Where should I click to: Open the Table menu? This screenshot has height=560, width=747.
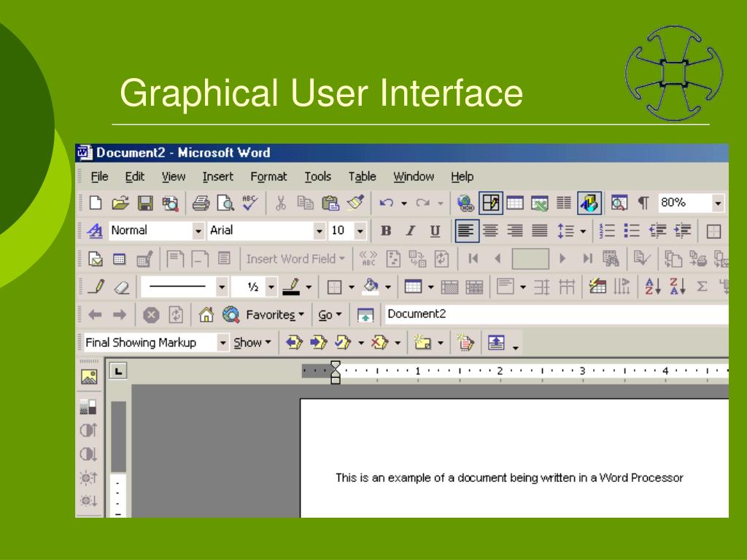[x=362, y=176]
